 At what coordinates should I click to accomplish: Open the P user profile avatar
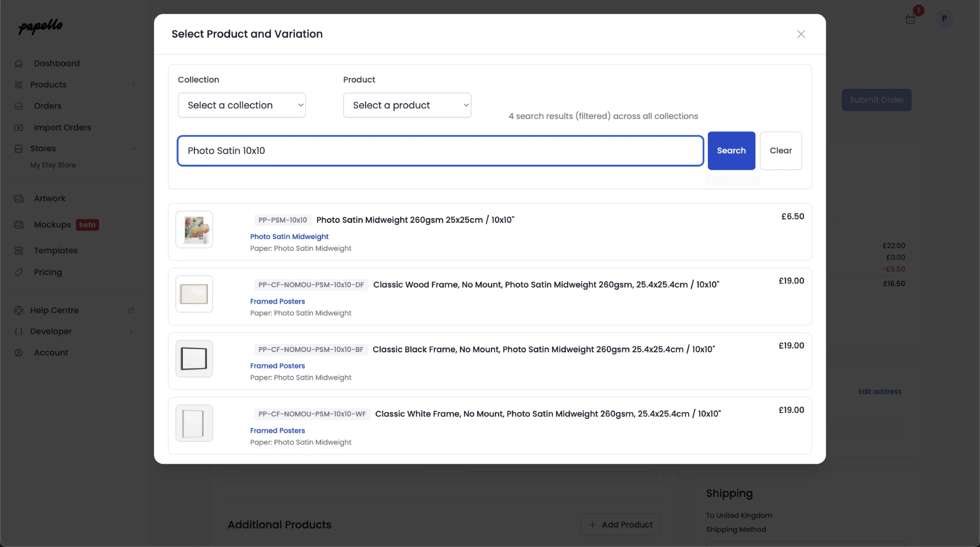pyautogui.click(x=944, y=18)
